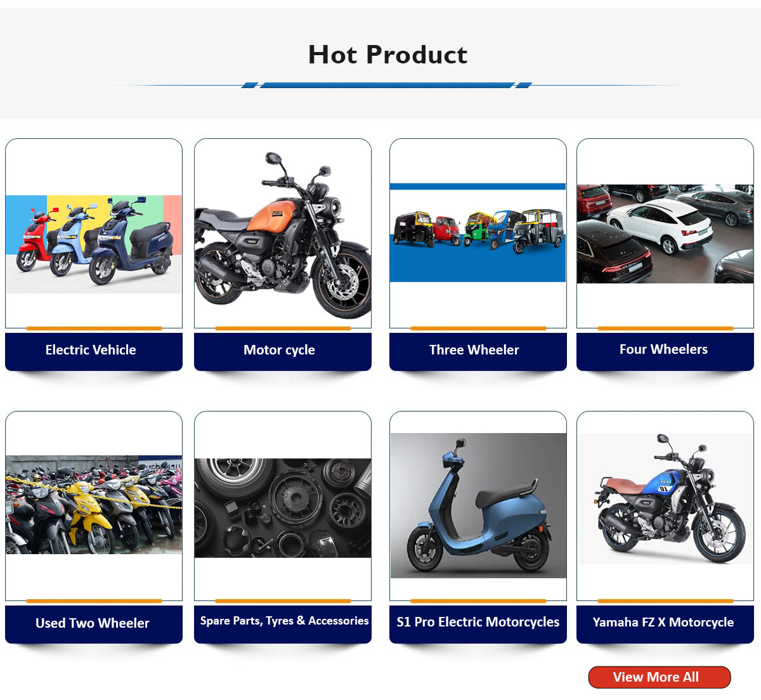Viewport: 761px width, 700px height.
Task: Click the blue S1 Pro scooter image
Action: point(478,505)
